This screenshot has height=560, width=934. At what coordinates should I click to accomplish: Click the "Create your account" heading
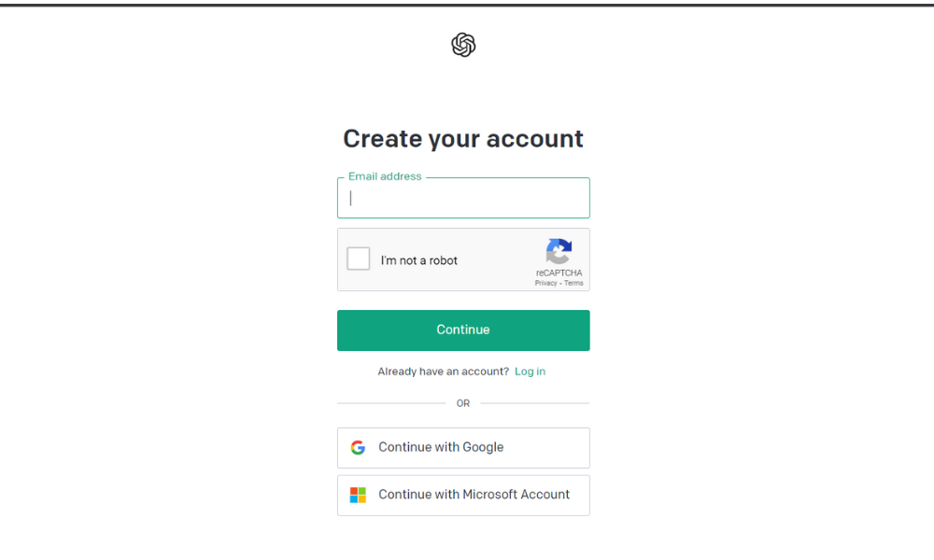tap(463, 139)
